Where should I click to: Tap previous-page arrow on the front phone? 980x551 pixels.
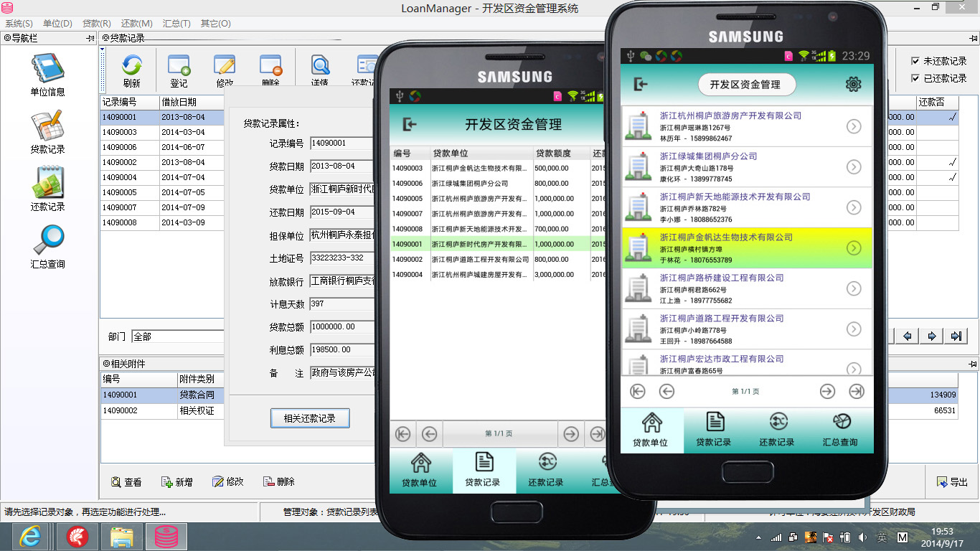(x=667, y=391)
